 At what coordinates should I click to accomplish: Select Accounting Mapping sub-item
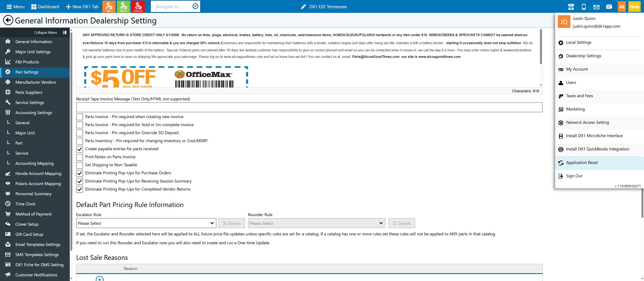[x=35, y=163]
